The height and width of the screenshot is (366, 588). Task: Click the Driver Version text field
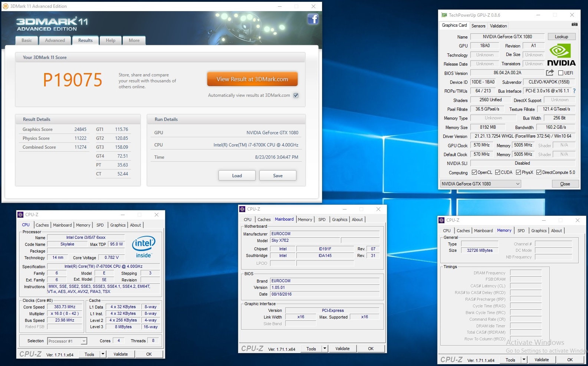(522, 136)
